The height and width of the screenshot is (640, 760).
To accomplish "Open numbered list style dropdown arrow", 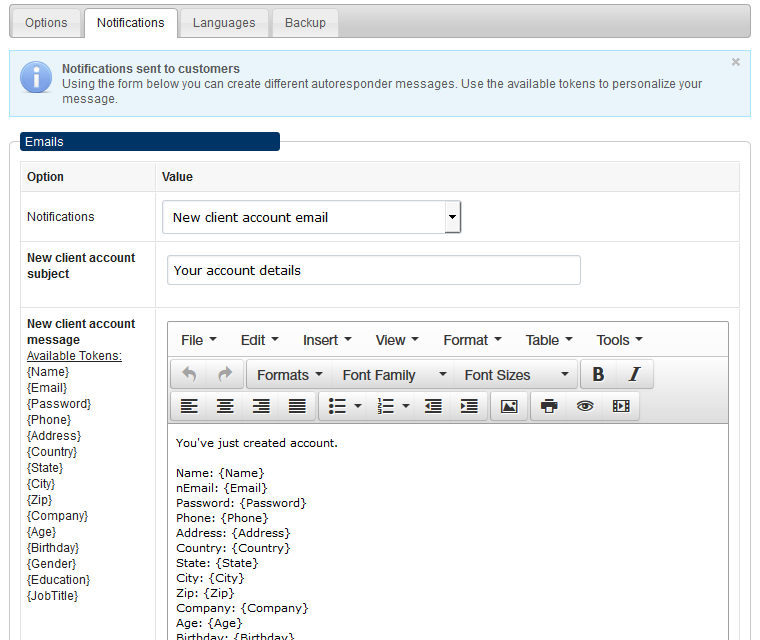I will pos(406,406).
